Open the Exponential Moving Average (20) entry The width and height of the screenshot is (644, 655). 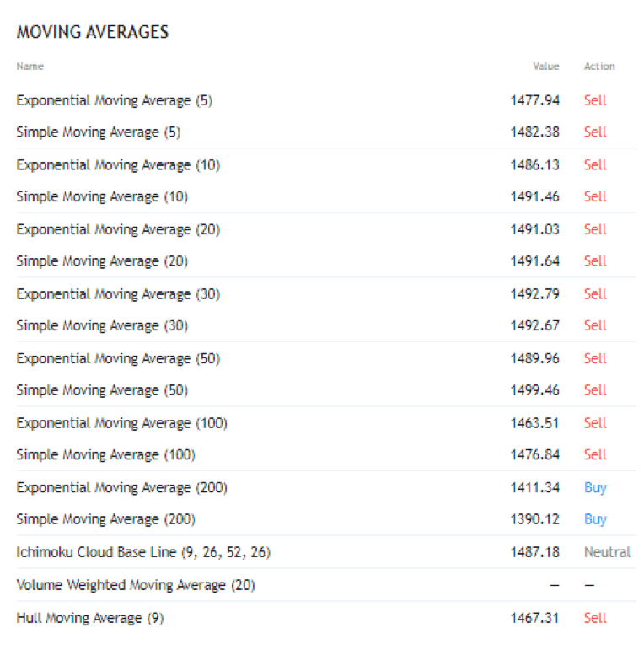118,229
